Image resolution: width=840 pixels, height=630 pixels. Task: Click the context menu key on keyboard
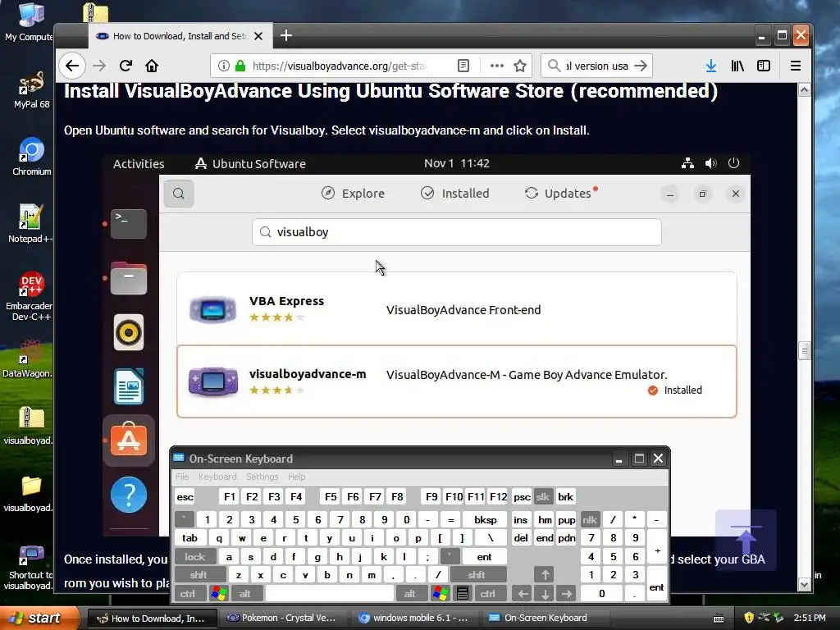tap(463, 594)
